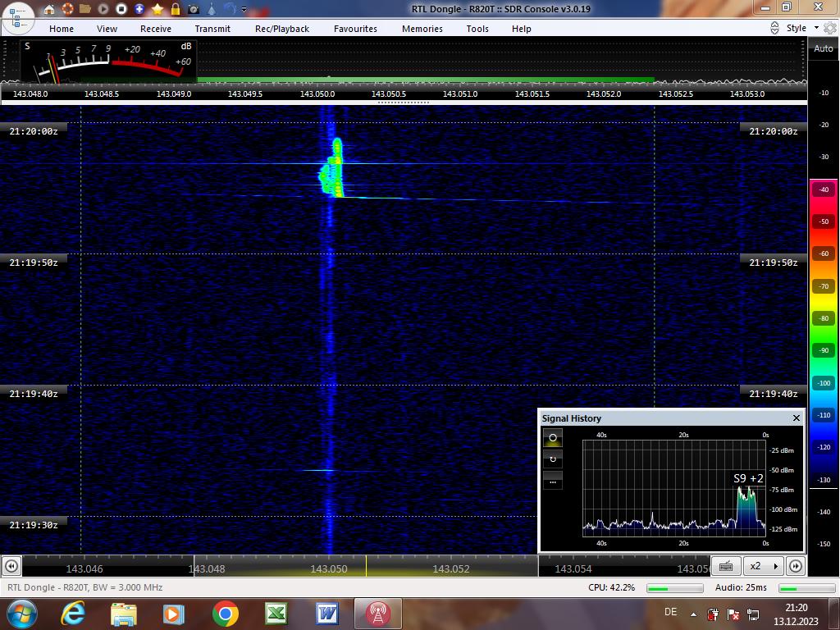
Task: Click 143.052 on the bottom span bar
Action: (x=450, y=569)
